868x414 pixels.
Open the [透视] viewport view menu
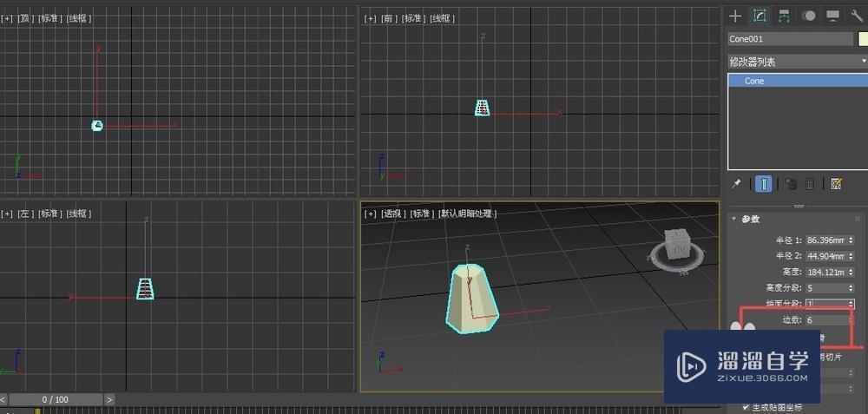pos(393,214)
